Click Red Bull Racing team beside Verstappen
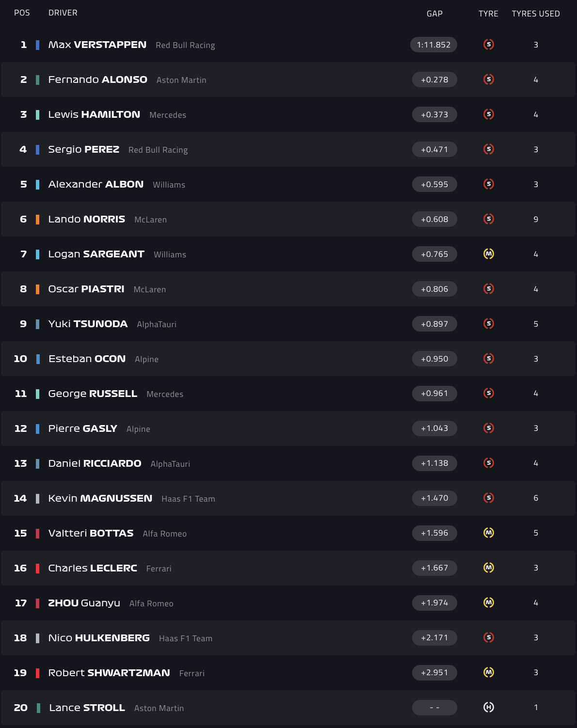 click(x=185, y=45)
